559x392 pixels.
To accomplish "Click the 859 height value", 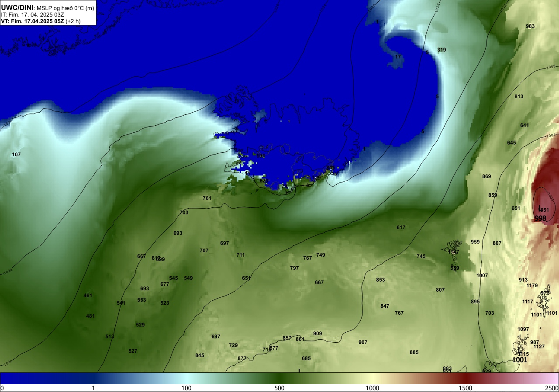I will (x=493, y=195).
